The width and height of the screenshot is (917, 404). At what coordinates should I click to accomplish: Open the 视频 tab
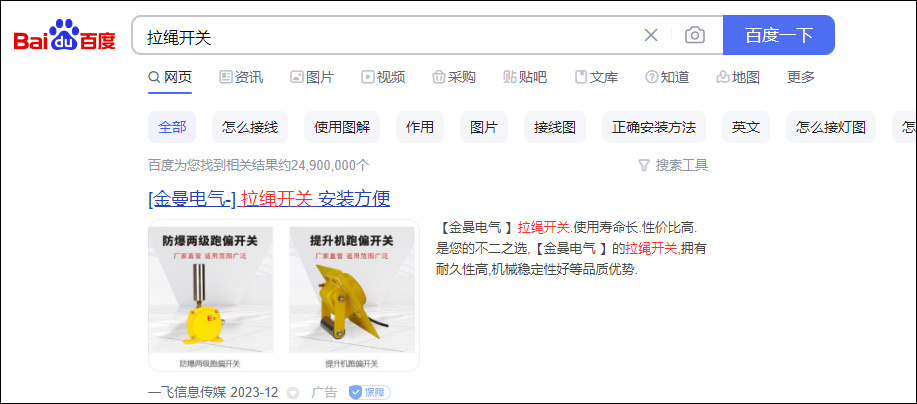383,77
